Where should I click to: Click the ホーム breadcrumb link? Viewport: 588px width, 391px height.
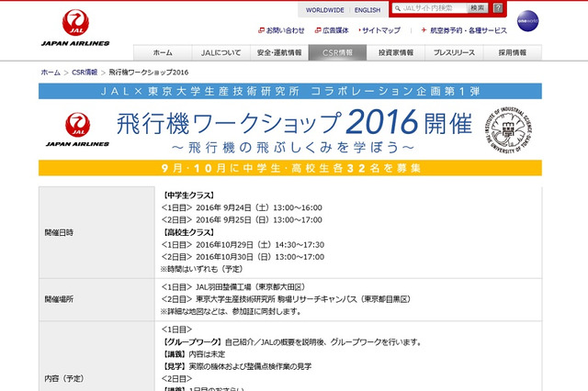point(51,73)
